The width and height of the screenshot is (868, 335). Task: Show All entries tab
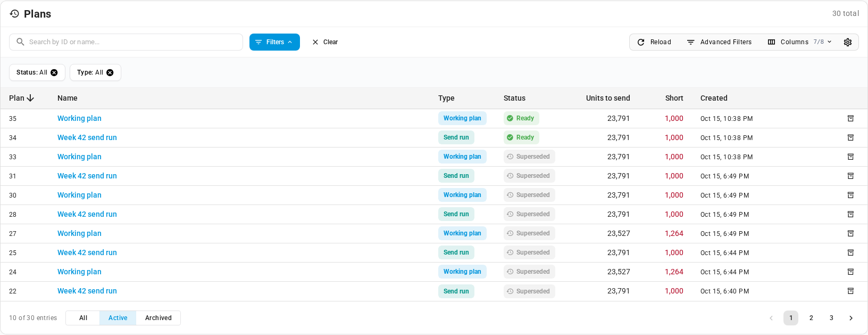click(83, 318)
